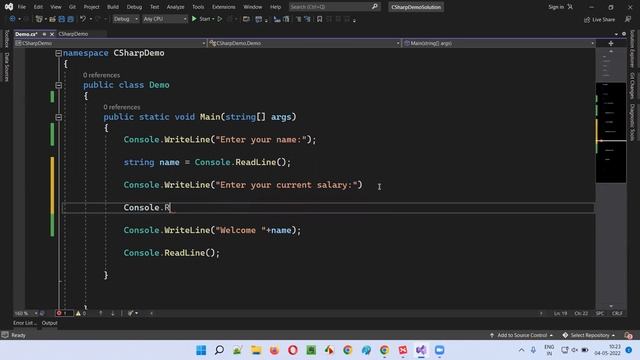Open Windows taskbar Search
This screenshot has width=640, height=360.
[219, 350]
